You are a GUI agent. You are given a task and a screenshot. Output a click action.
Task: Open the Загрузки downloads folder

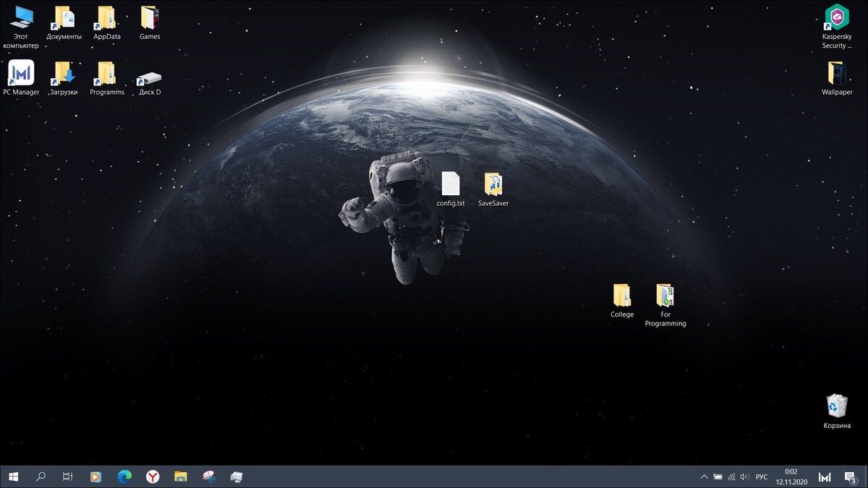click(64, 78)
